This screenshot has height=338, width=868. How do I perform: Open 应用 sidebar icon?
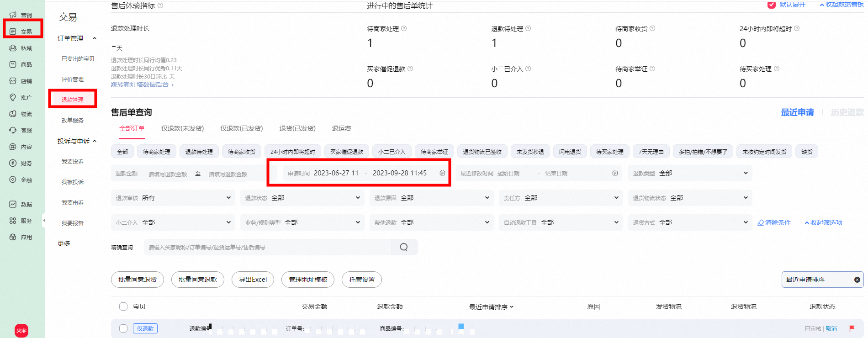tap(13, 237)
